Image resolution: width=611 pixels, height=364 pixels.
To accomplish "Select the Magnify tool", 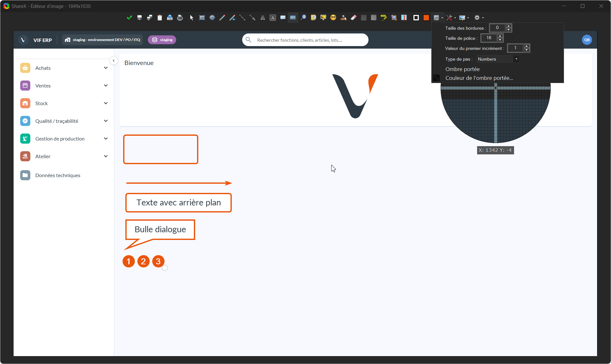I will point(303,18).
